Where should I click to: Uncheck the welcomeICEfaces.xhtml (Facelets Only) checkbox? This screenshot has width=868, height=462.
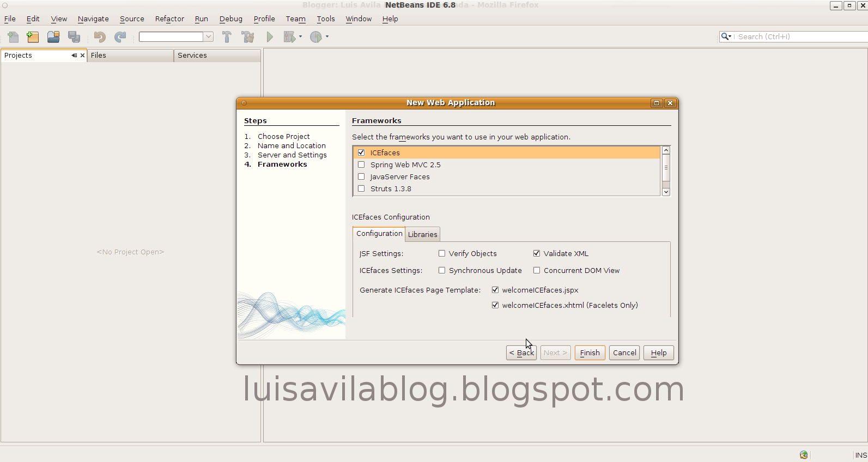pyautogui.click(x=495, y=305)
